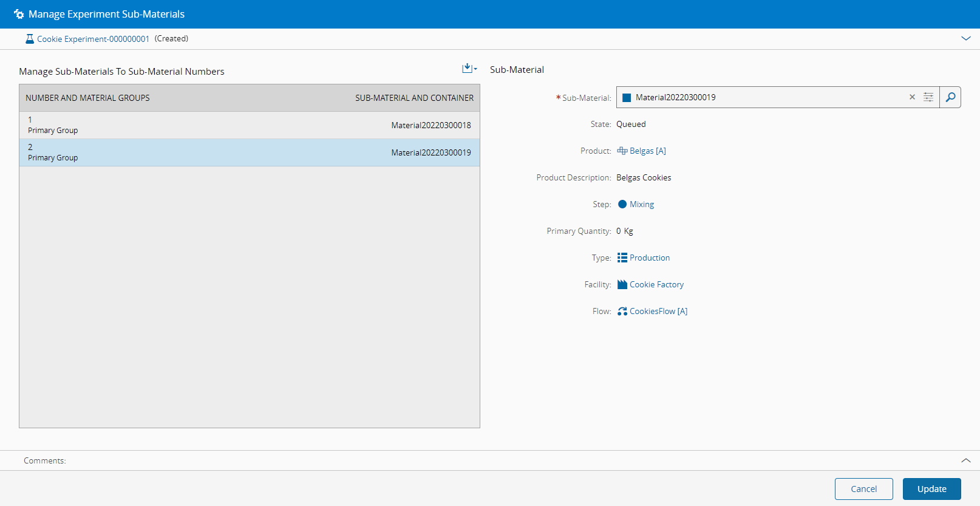Open the CookiesFlow [A] link
980x506 pixels.
click(658, 311)
